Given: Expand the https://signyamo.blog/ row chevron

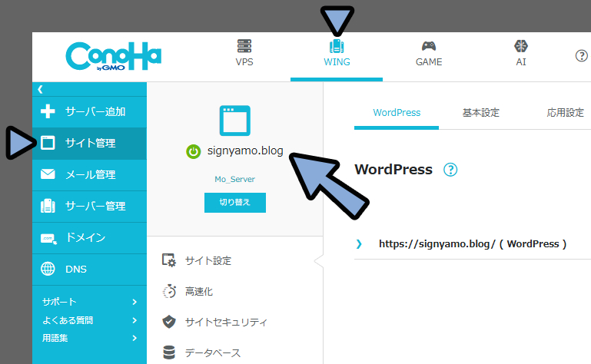Looking at the screenshot, I should [x=359, y=244].
